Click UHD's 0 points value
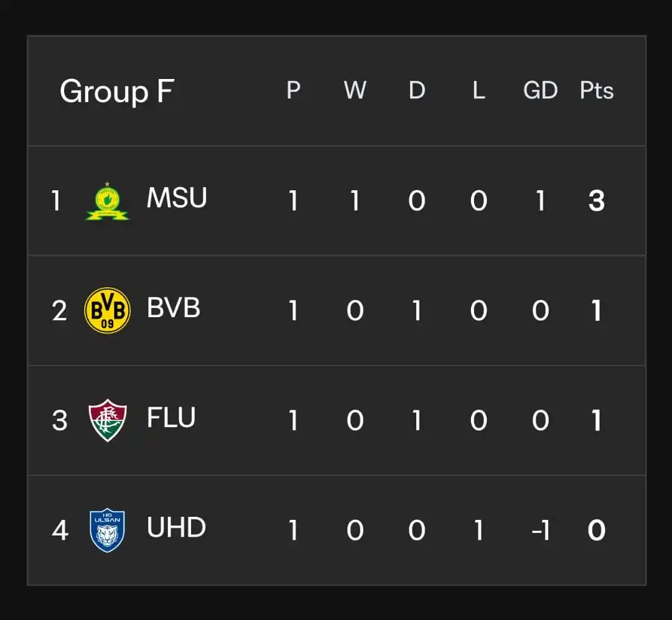This screenshot has width=672, height=620. pos(597,530)
